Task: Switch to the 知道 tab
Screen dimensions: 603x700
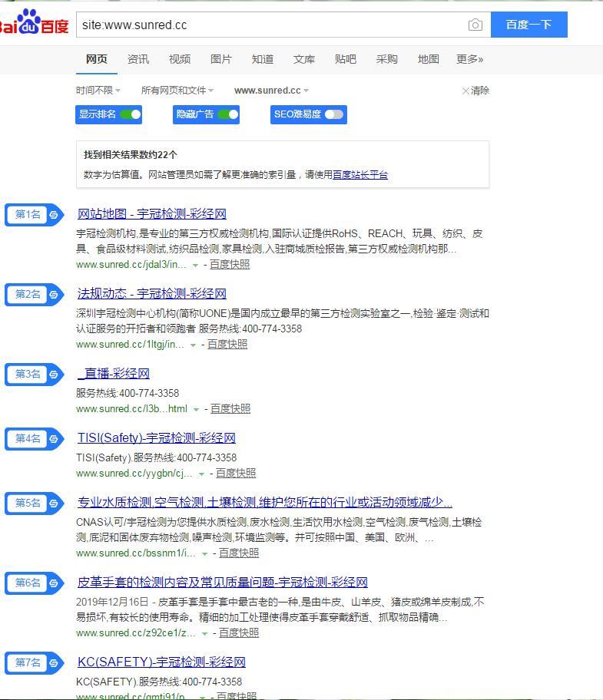Action: click(263, 59)
